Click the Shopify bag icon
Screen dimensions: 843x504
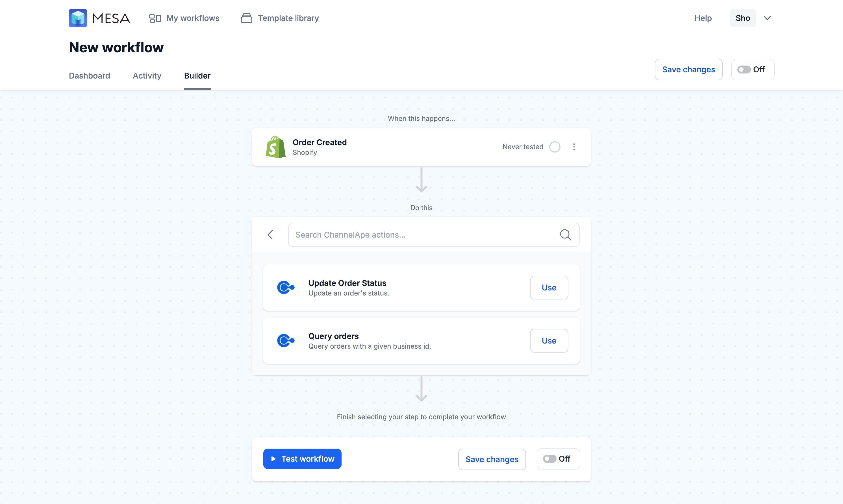275,147
